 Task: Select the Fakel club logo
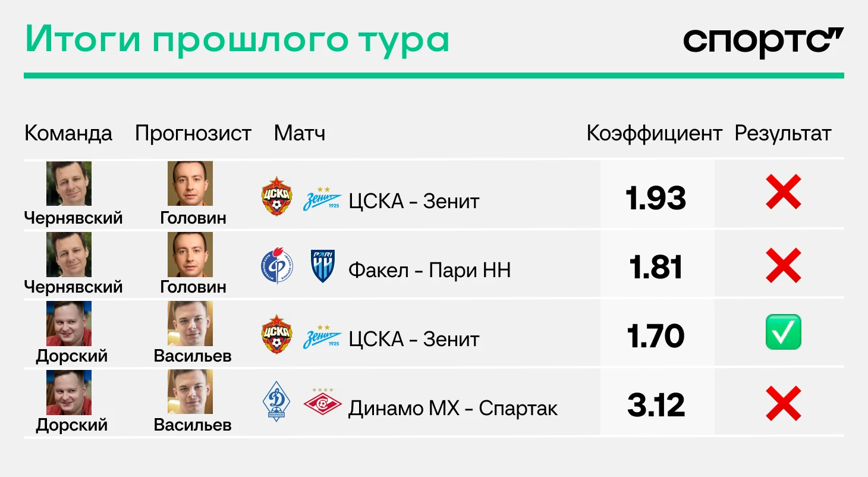(x=277, y=265)
